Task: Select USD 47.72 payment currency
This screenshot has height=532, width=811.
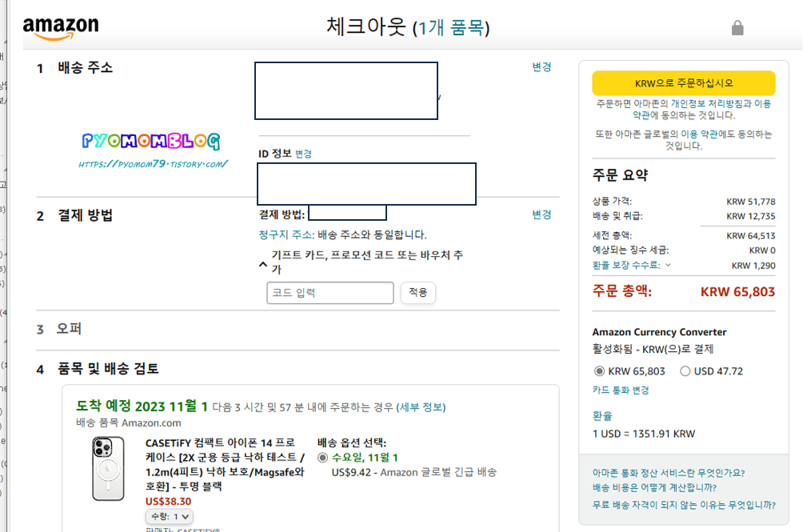Action: (x=685, y=371)
